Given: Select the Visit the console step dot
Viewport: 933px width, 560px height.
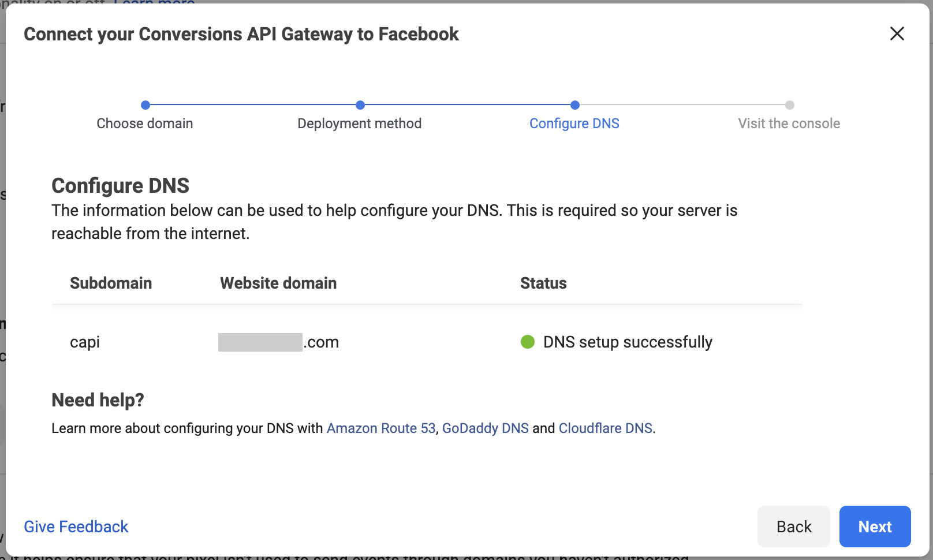Looking at the screenshot, I should [x=790, y=105].
